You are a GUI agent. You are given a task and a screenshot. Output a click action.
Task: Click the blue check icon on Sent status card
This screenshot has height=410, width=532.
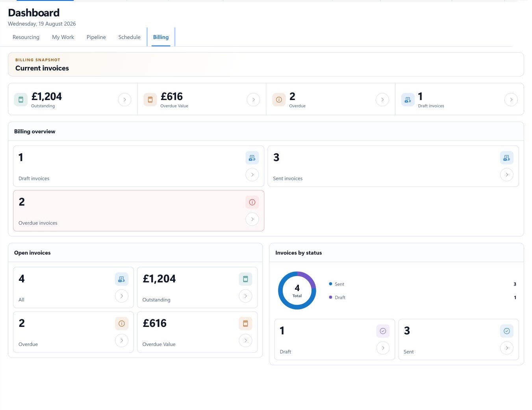tap(507, 331)
